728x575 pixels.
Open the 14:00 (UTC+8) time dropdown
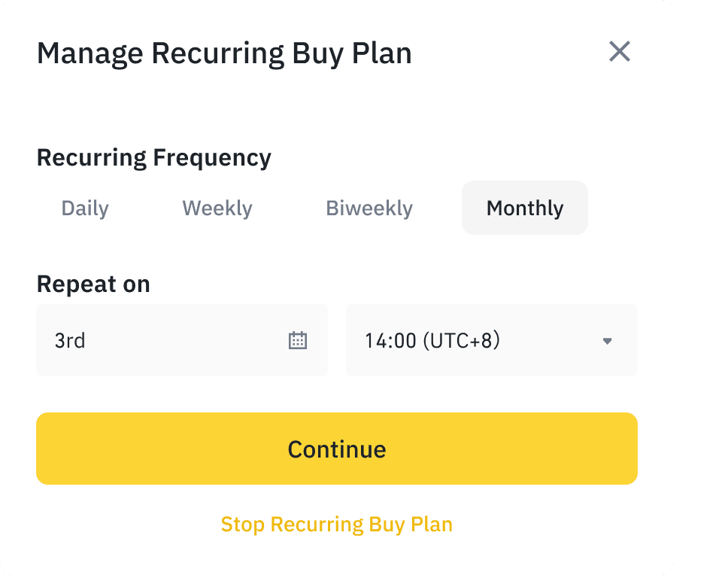tap(491, 340)
